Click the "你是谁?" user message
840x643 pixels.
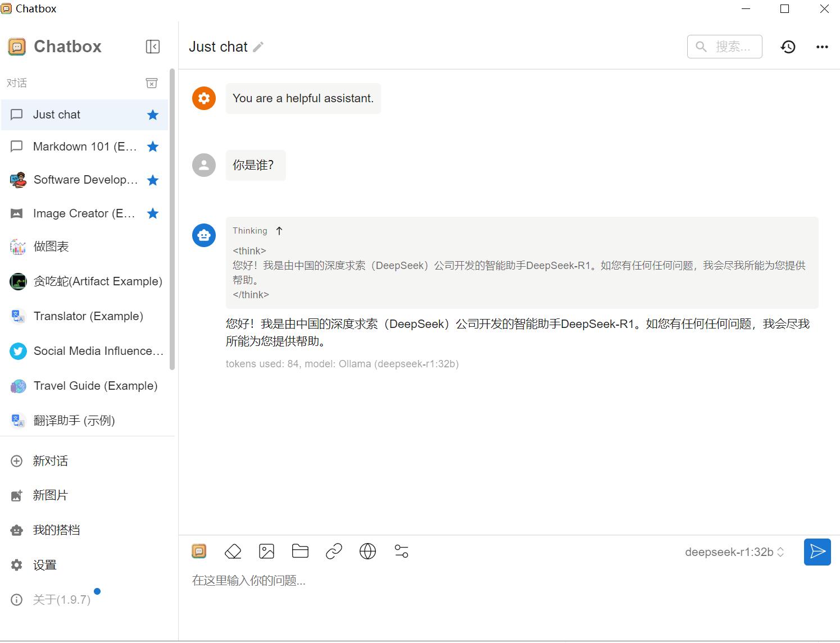click(256, 165)
